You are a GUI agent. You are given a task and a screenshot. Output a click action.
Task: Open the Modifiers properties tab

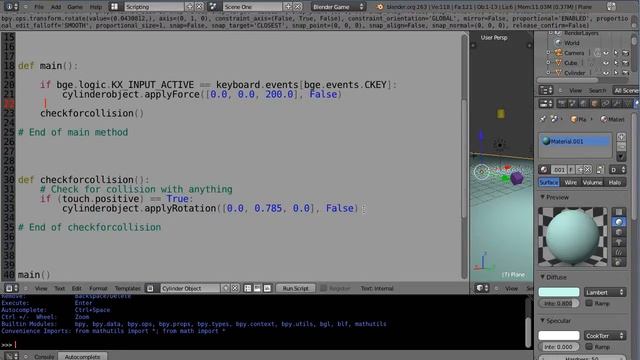(x=616, y=104)
